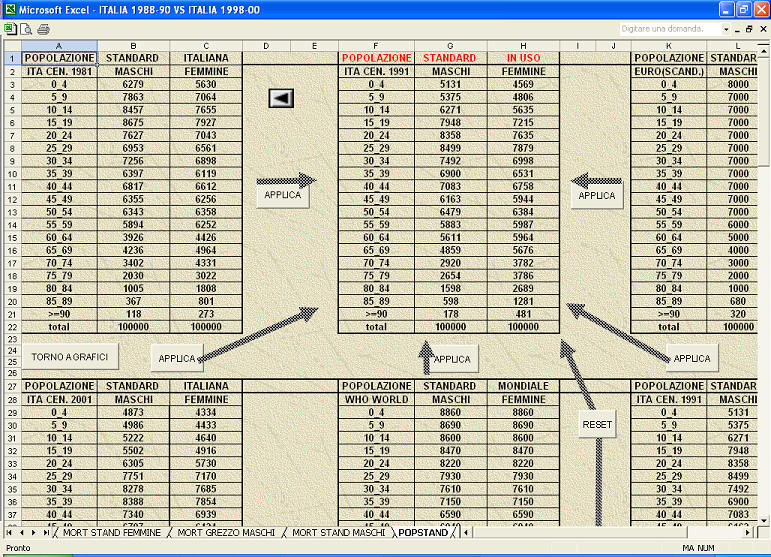This screenshot has width=771, height=557.
Task: Click the horizontal scrollbar track
Action: coord(607,532)
